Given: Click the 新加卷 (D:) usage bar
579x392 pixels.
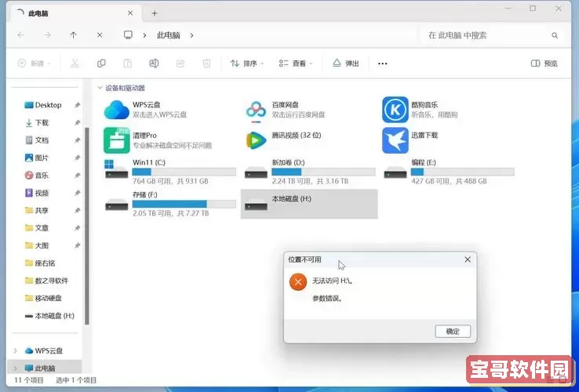Looking at the screenshot, I should (x=323, y=172).
